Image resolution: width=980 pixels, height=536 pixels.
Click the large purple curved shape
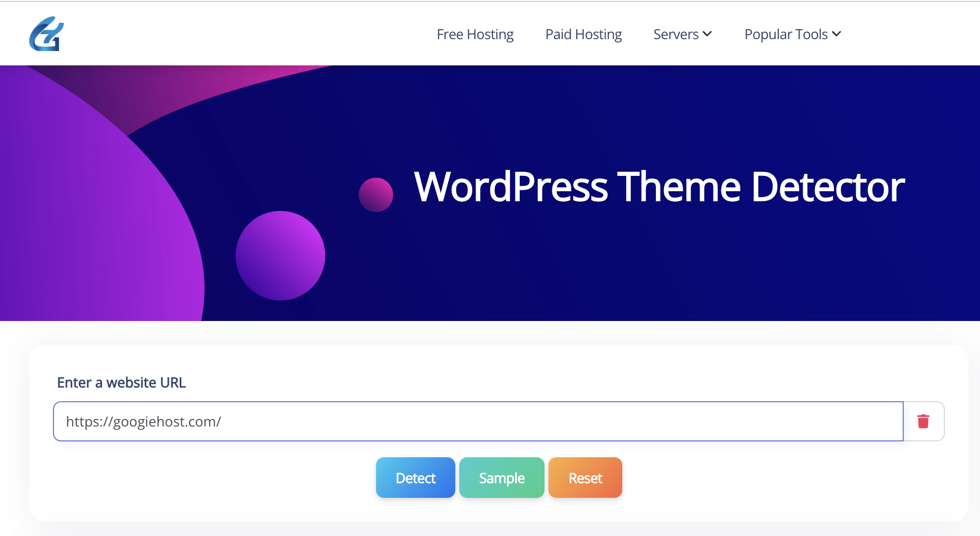click(x=89, y=223)
